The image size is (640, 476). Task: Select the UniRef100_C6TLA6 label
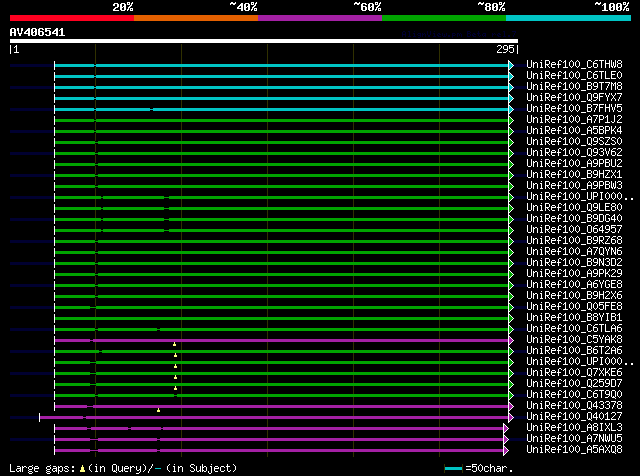tap(574, 329)
